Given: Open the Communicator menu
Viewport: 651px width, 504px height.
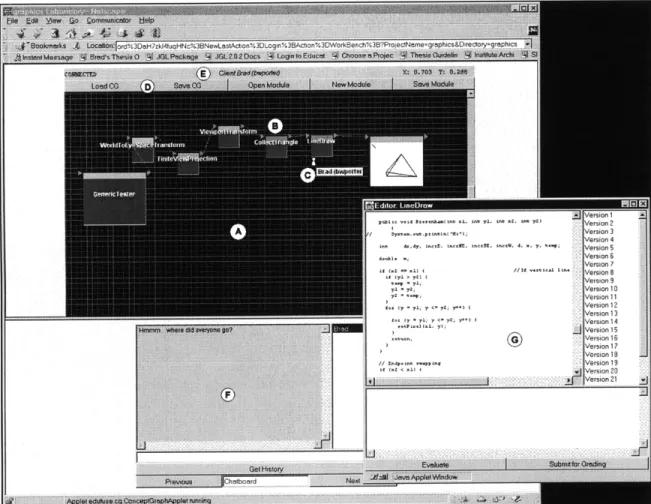Looking at the screenshot, I should (109, 20).
